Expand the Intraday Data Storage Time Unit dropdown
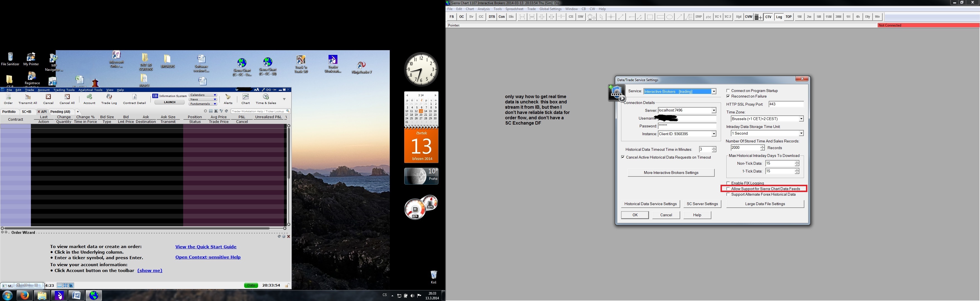The height and width of the screenshot is (301, 980). click(801, 133)
